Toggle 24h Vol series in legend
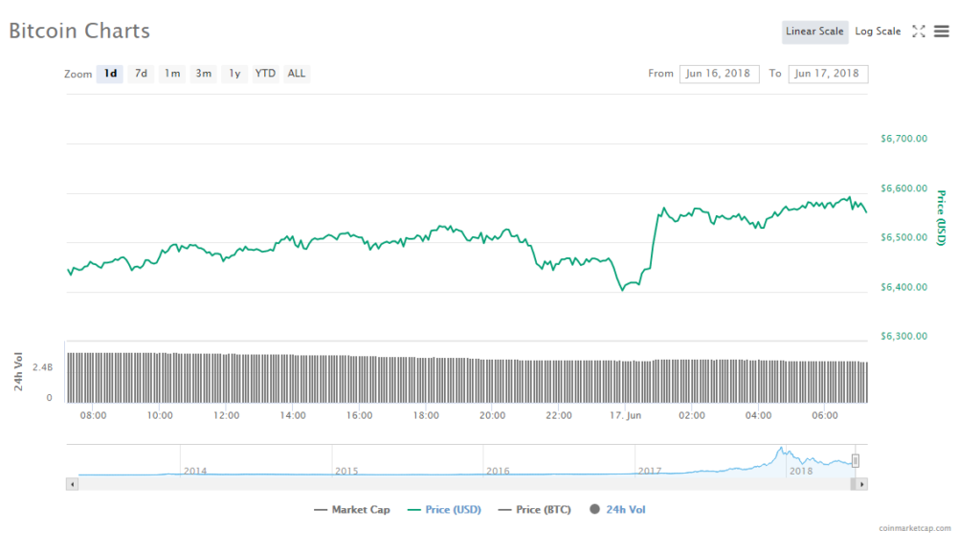Viewport: 980px width, 552px height. coord(618,510)
